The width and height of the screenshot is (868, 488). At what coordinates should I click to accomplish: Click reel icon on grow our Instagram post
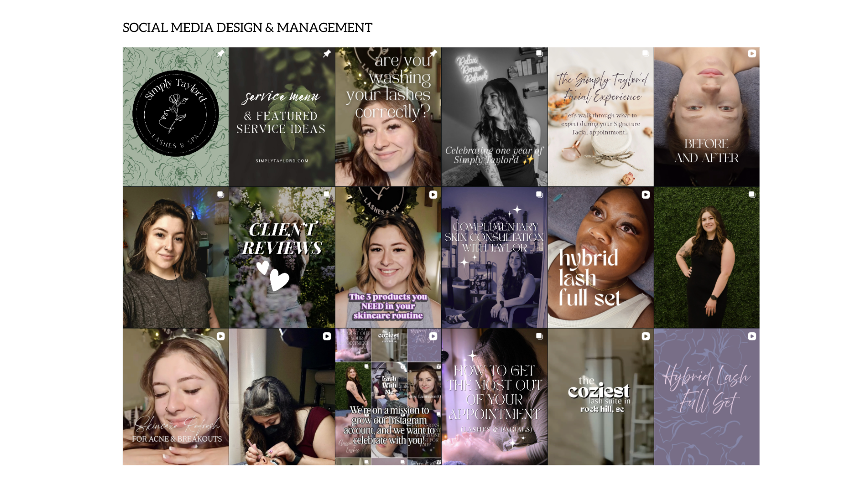pyautogui.click(x=433, y=336)
